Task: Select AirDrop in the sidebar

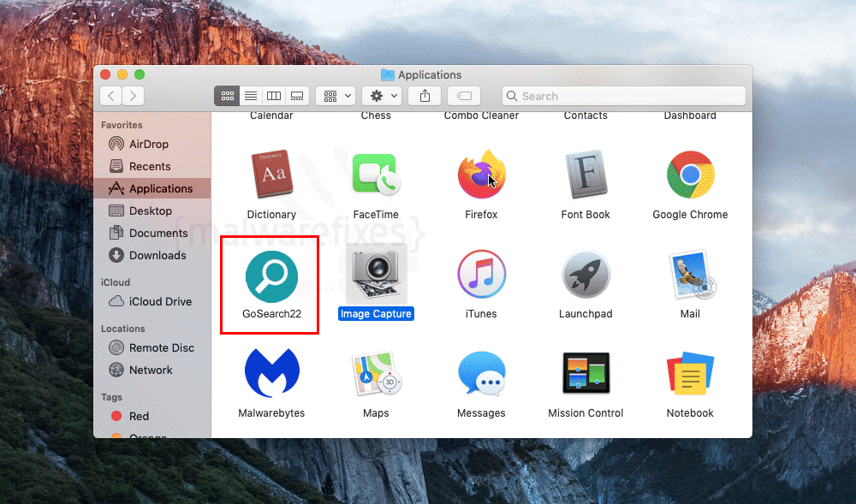Action: [x=152, y=144]
